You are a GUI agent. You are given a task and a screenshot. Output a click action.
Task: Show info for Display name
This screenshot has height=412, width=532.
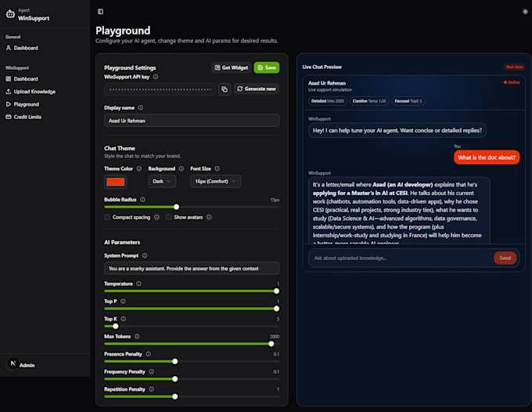point(141,107)
